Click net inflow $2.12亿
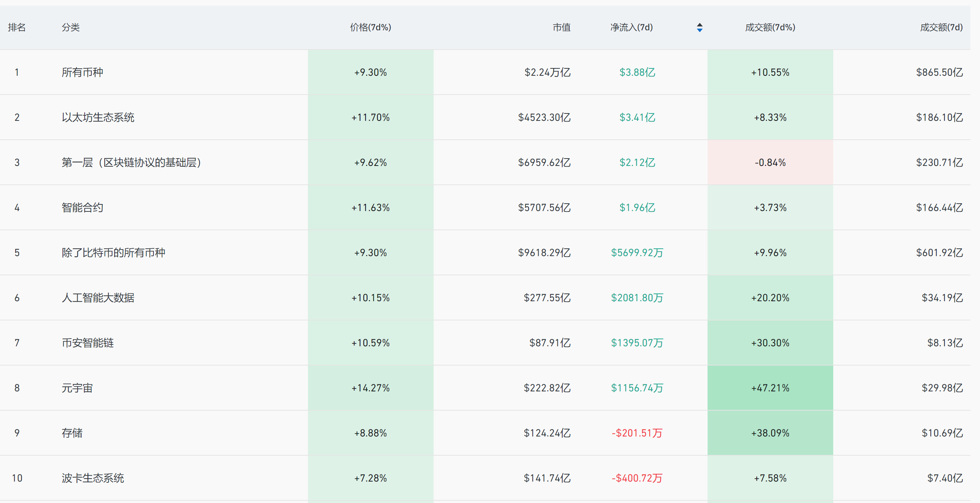 [637, 163]
